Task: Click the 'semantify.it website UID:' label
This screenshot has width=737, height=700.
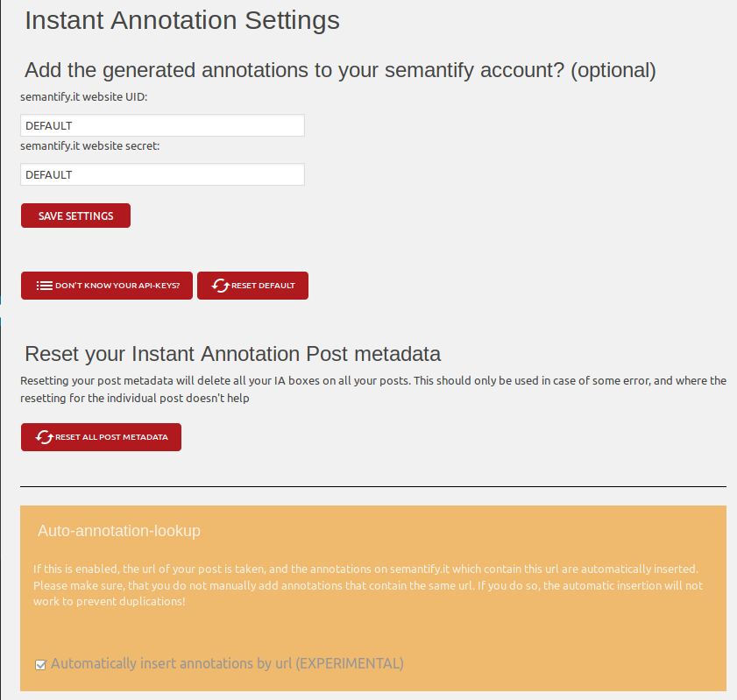Action: click(84, 97)
